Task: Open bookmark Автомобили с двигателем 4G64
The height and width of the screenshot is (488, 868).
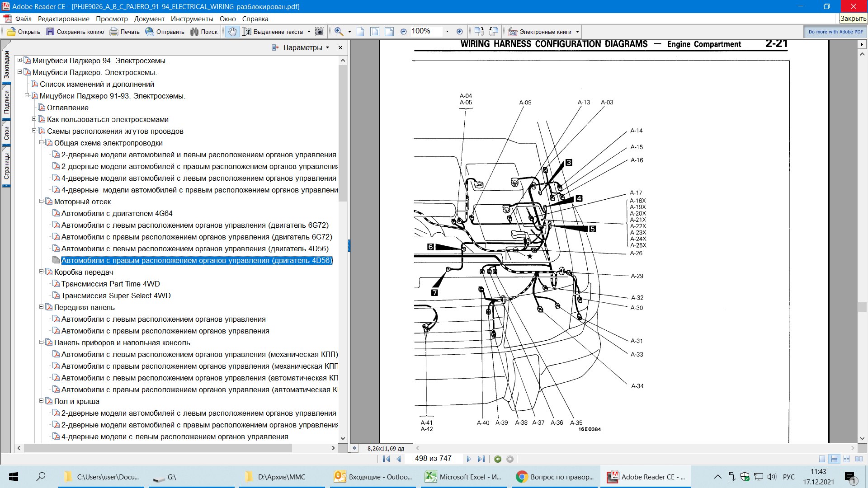Action: click(x=117, y=213)
